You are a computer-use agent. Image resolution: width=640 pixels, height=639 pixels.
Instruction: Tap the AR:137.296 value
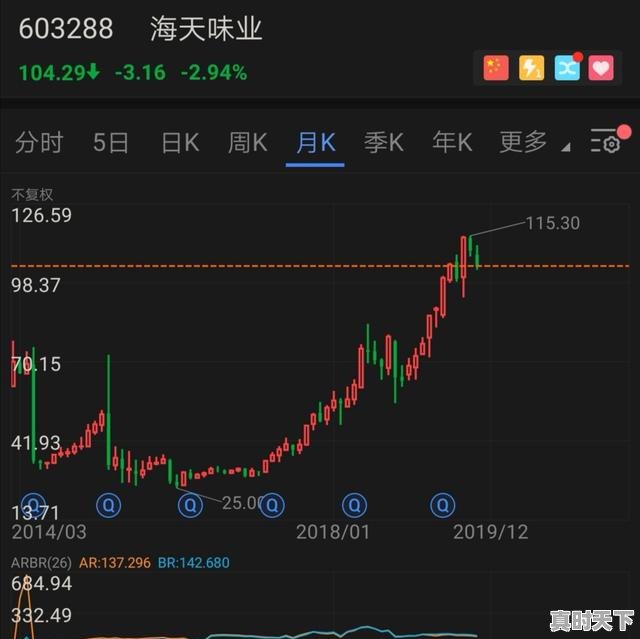(115, 563)
